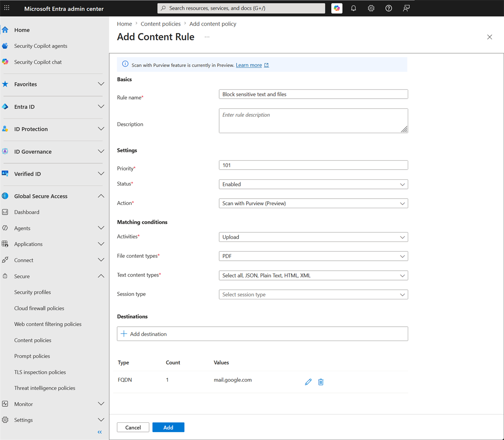Click the Security Copilot chat icon
The height and width of the screenshot is (440, 504).
click(x=5, y=62)
